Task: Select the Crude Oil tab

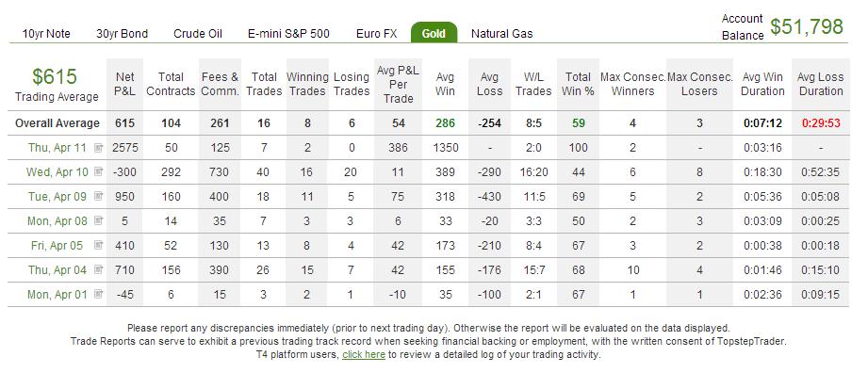Action: [198, 34]
